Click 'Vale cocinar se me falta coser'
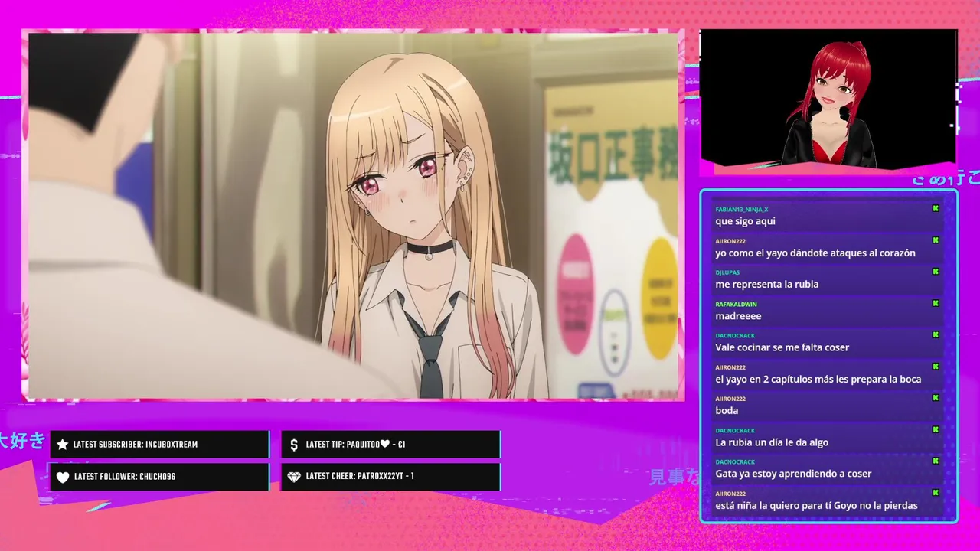 [782, 347]
